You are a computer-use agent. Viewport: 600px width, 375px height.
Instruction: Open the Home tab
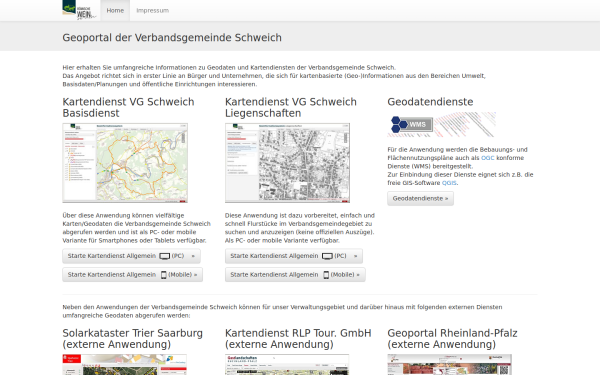[115, 10]
